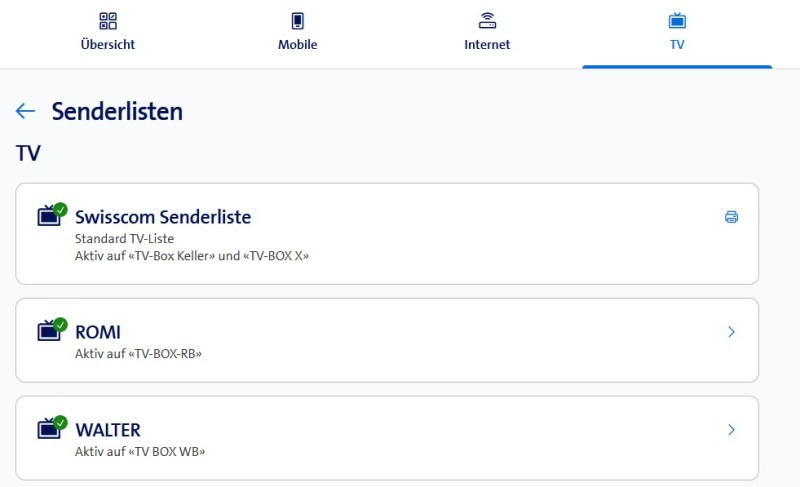This screenshot has height=487, width=800.
Task: Select the TV tab label
Action: click(677, 45)
